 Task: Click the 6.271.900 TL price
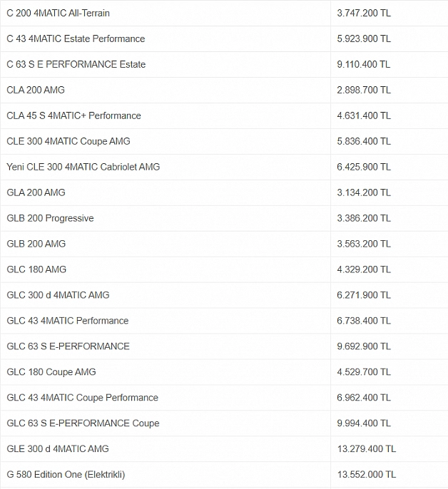(364, 294)
